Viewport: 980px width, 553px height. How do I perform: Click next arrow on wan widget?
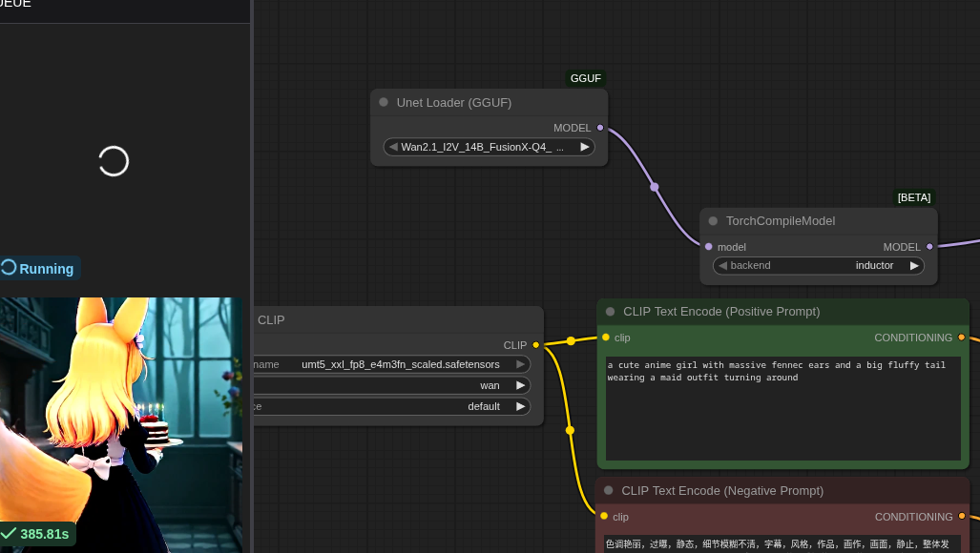tap(520, 386)
